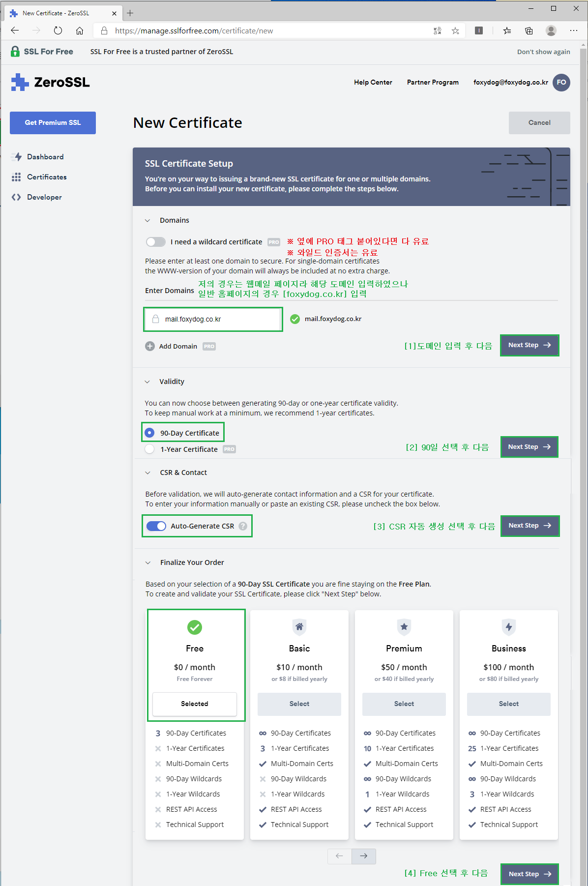Open browser home page icon
The height and width of the screenshot is (886, 588).
pos(80,30)
